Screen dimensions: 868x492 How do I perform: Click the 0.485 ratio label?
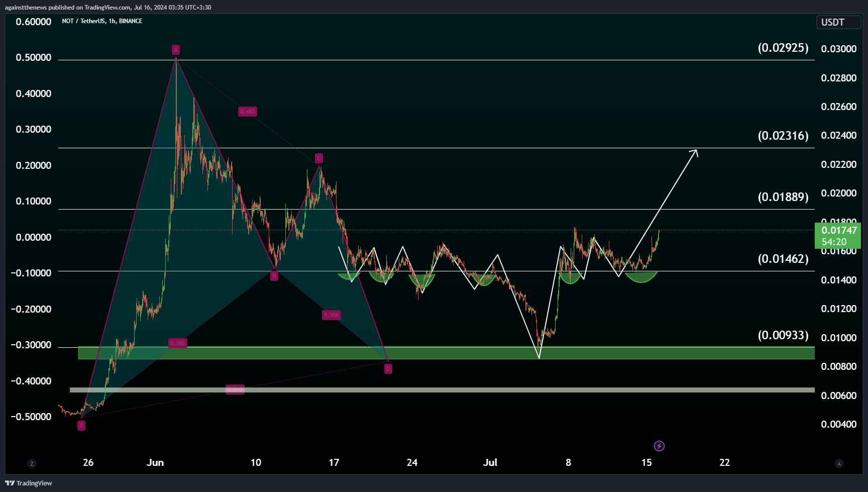[x=248, y=112]
